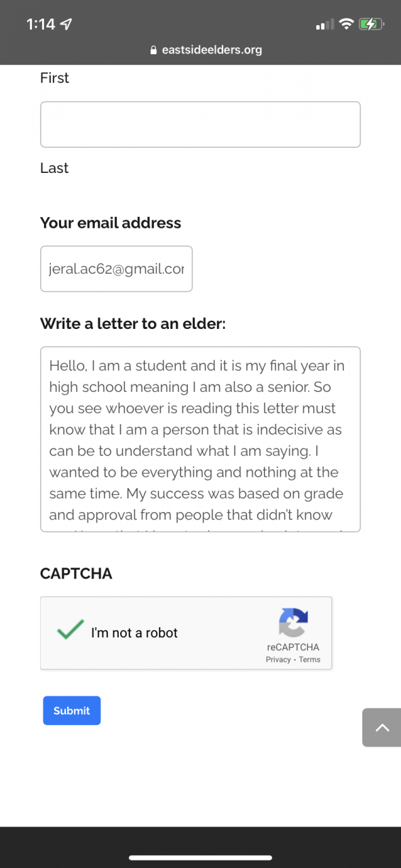Viewport: 401px width, 868px height.
Task: Focus the last name input field
Action: coord(200,124)
